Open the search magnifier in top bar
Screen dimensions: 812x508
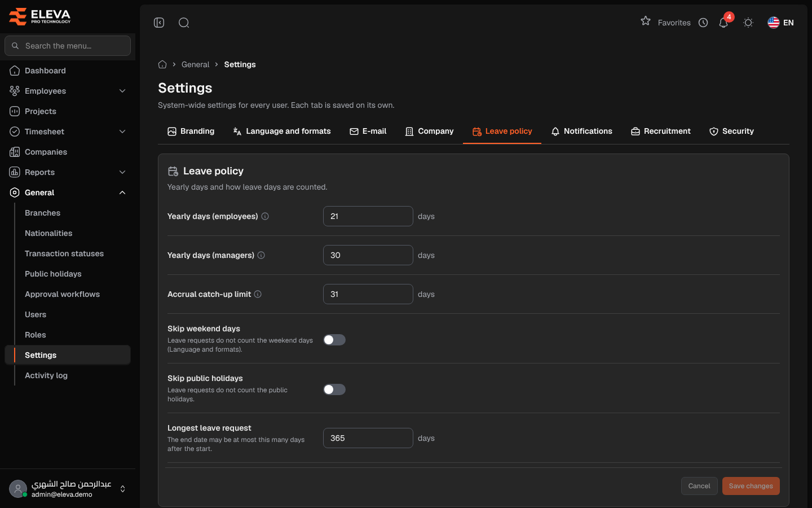click(184, 23)
